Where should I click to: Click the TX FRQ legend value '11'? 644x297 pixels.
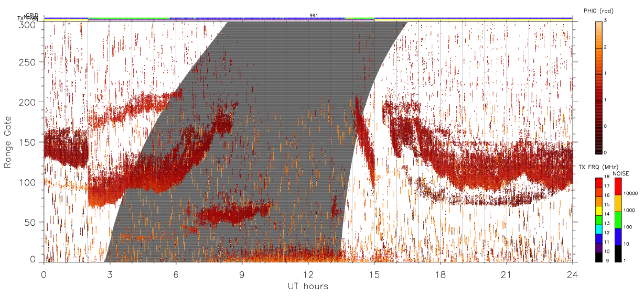pos(606,242)
